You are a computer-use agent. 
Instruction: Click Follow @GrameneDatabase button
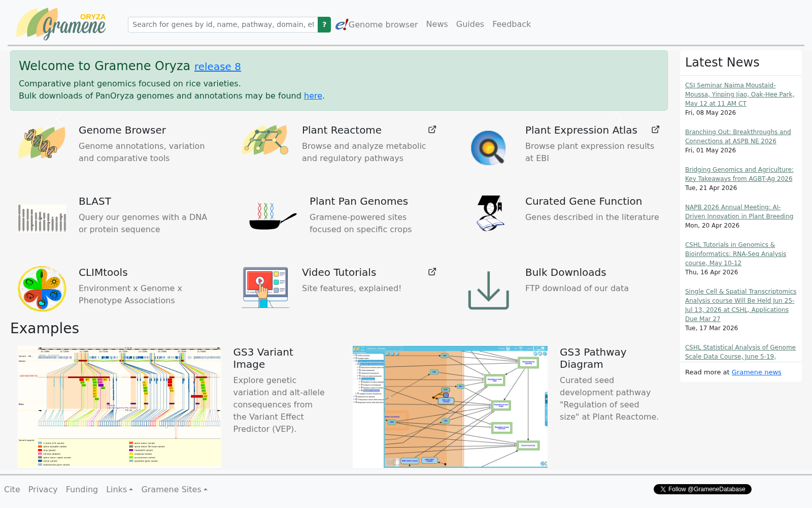click(x=702, y=489)
